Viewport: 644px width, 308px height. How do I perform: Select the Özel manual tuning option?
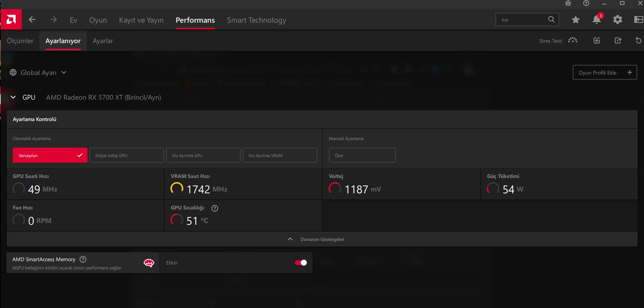click(362, 155)
